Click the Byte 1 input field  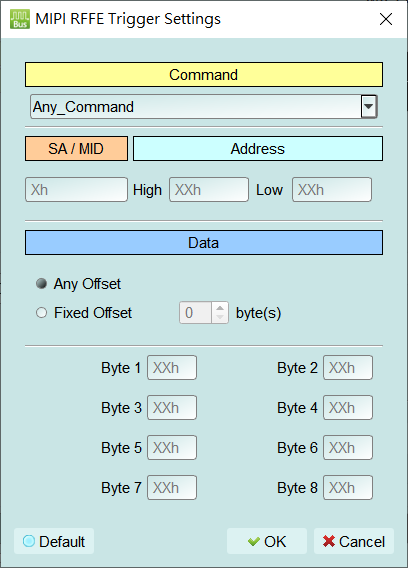[172, 368]
